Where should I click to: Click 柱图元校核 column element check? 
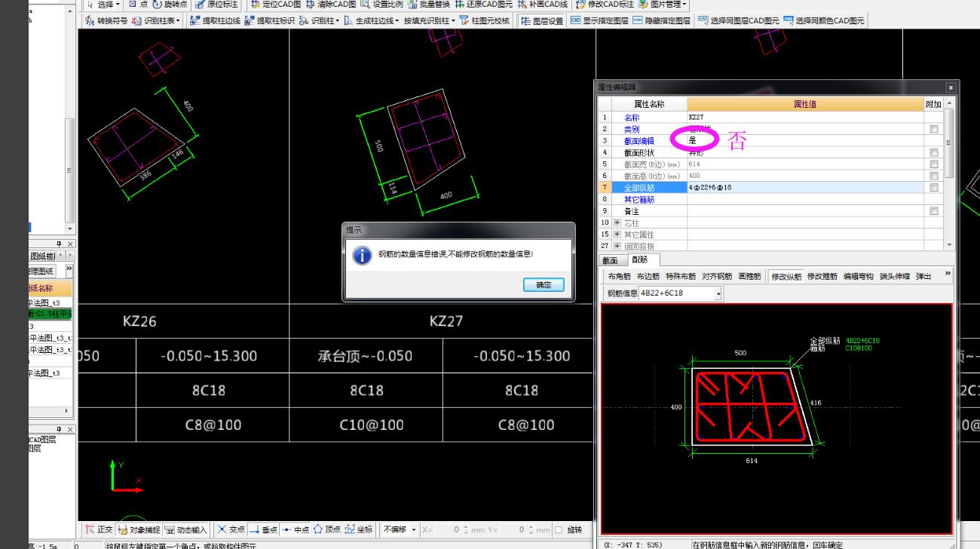(x=485, y=21)
